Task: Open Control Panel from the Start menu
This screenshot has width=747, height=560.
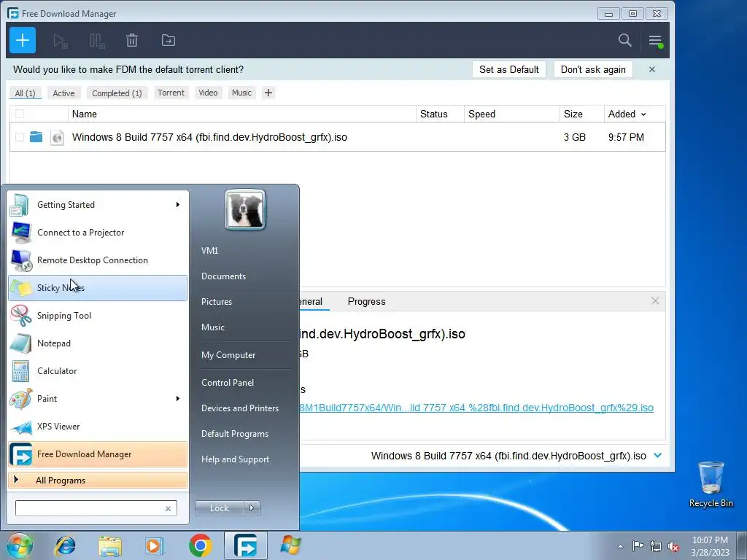Action: click(x=228, y=383)
